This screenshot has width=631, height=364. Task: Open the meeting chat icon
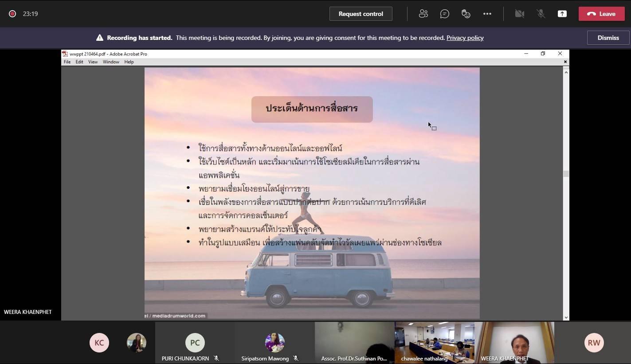(444, 14)
